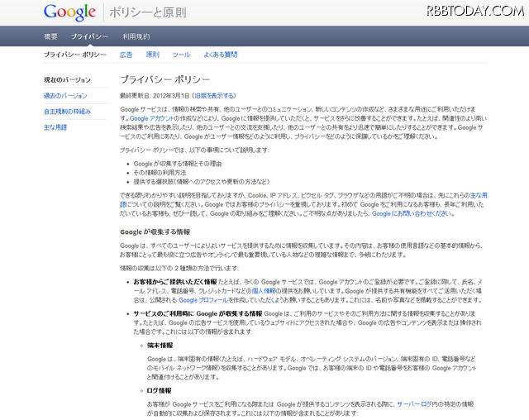
Task: Open the 個人情報 link
Action: pyautogui.click(x=264, y=291)
